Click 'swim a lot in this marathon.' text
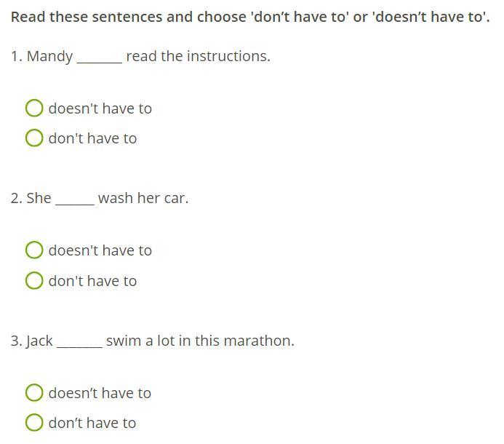The image size is (504, 444). tap(200, 341)
